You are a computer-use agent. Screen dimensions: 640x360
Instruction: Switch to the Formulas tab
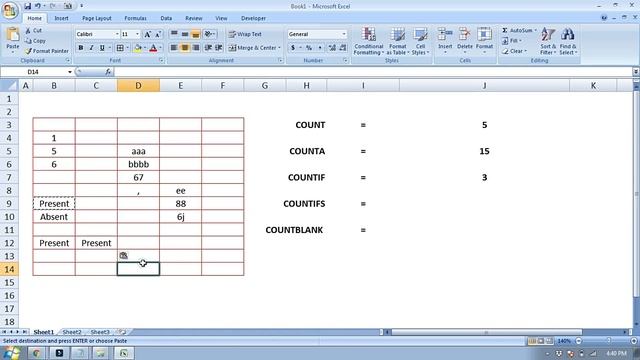pos(135,18)
